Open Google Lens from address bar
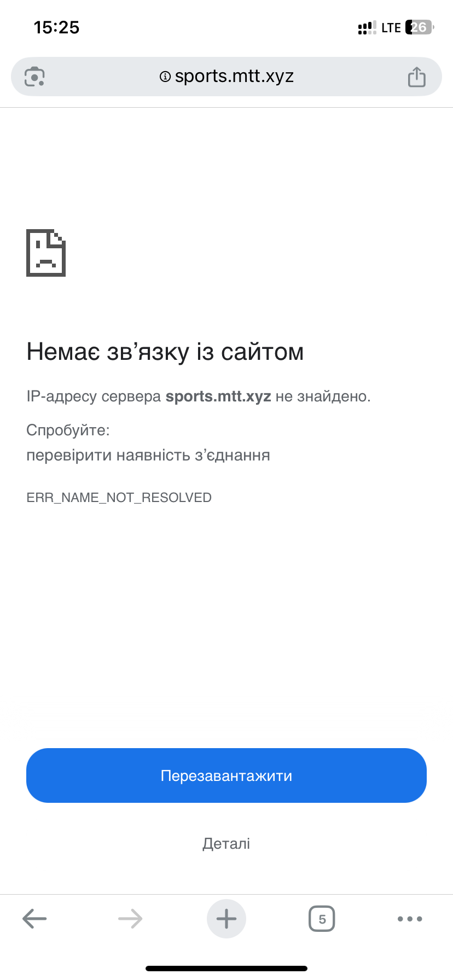The width and height of the screenshot is (453, 980). (x=34, y=77)
